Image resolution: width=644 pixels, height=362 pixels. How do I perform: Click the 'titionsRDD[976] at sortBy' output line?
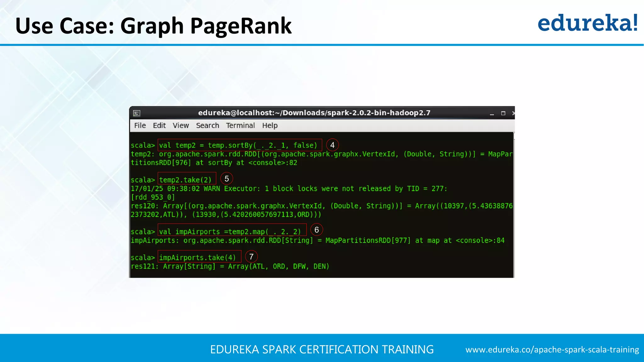(214, 163)
